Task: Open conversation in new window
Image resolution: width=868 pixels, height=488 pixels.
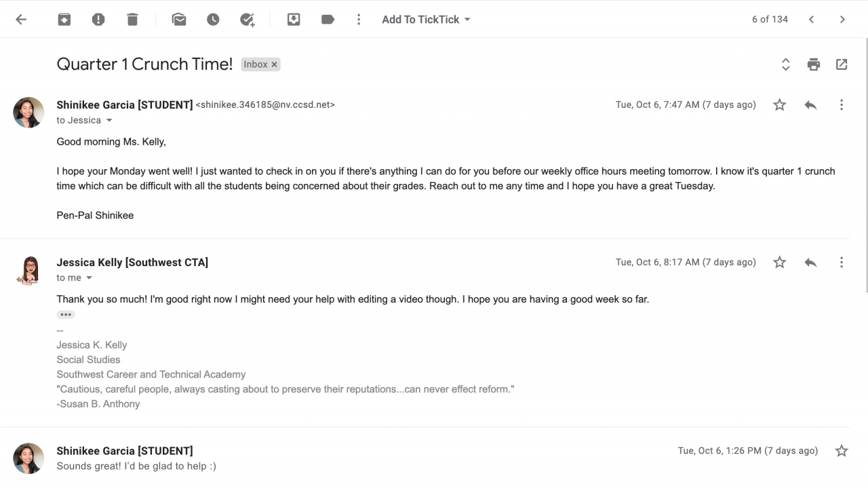Action: point(842,64)
